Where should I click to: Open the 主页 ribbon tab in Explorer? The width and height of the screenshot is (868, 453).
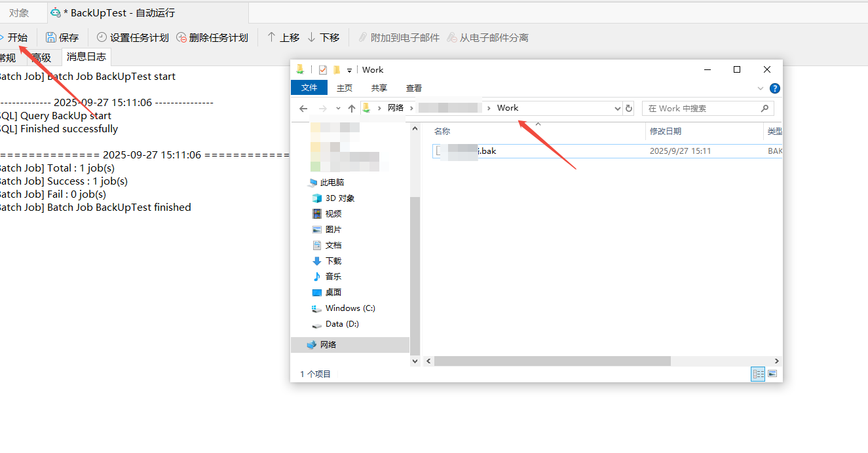tap(345, 88)
